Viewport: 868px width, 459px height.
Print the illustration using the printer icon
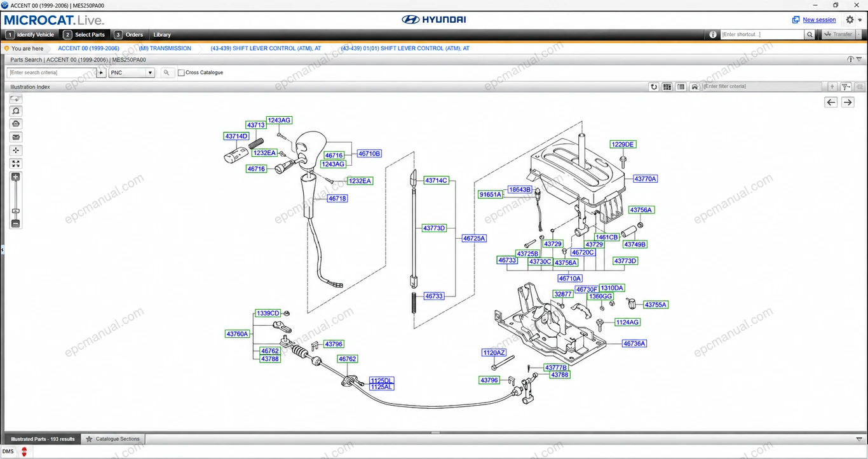pyautogui.click(x=16, y=124)
